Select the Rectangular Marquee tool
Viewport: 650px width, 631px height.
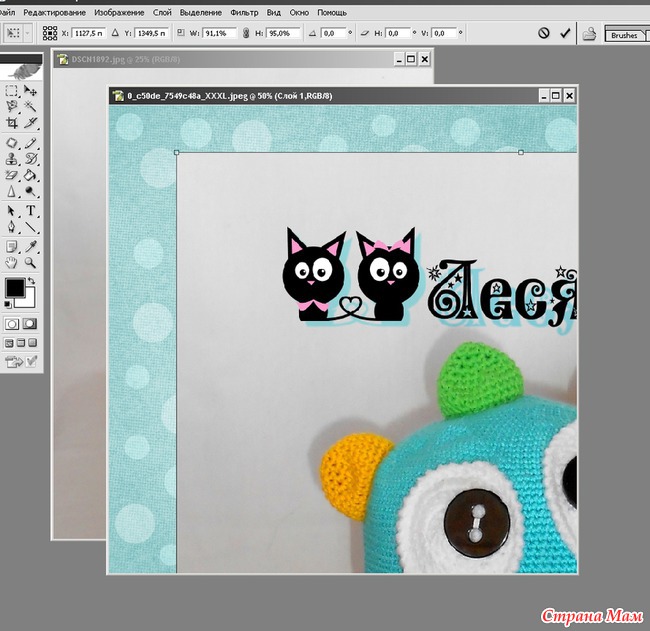point(11,90)
